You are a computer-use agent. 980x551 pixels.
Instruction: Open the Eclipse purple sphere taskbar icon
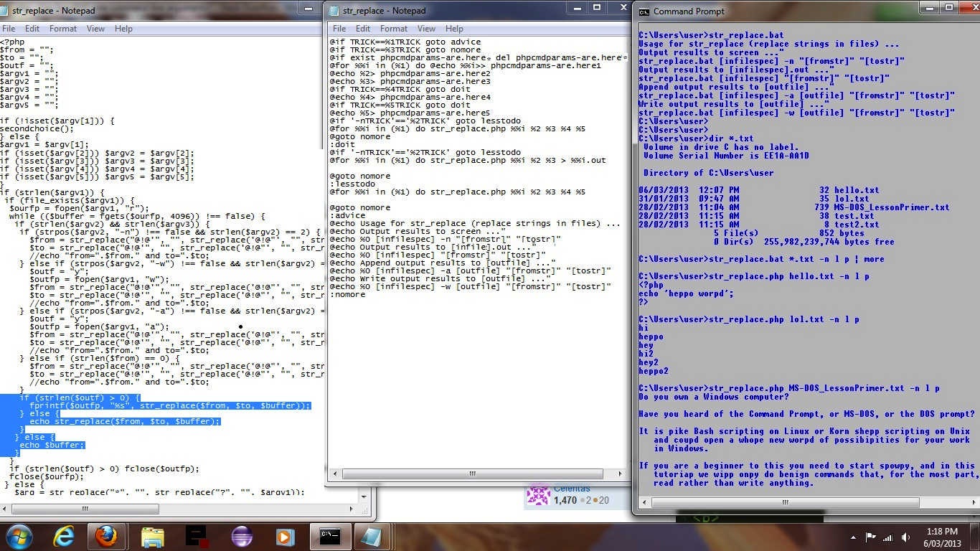click(x=242, y=536)
